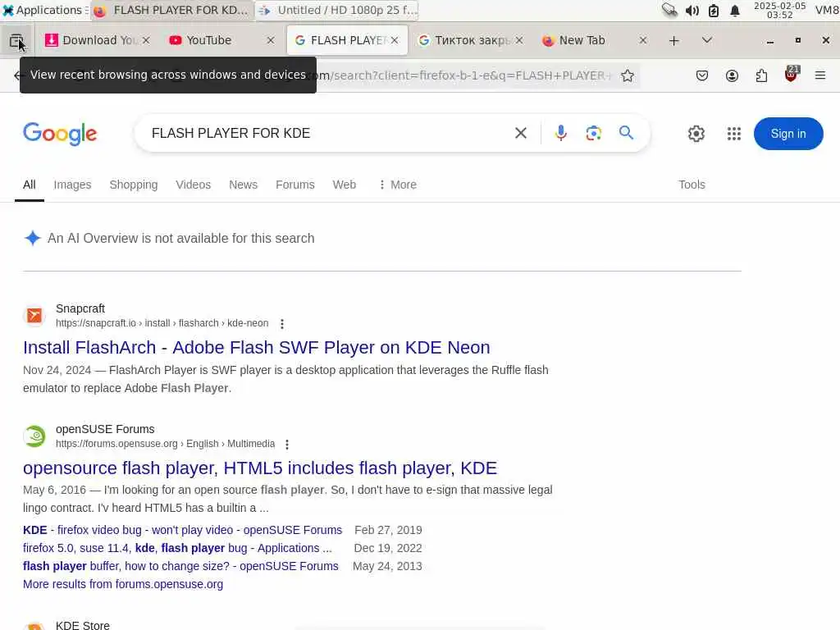Switch to Firefox FLASH PLAYER taskbar window
Viewport: 840px width, 630px height.
point(171,10)
